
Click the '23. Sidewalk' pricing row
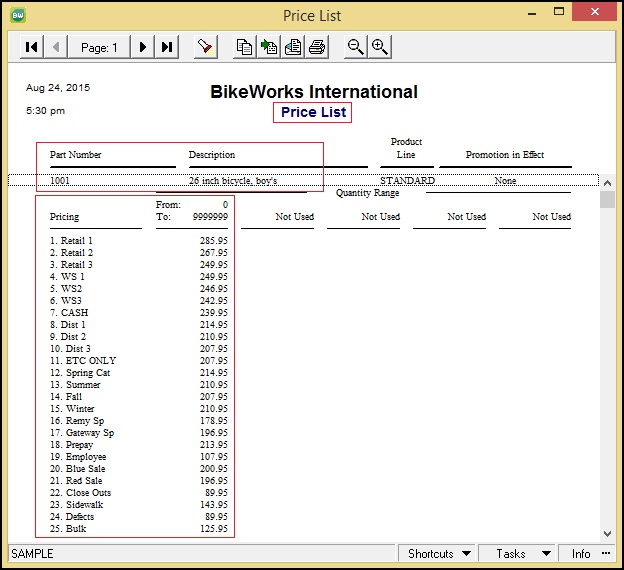pyautogui.click(x=138, y=504)
